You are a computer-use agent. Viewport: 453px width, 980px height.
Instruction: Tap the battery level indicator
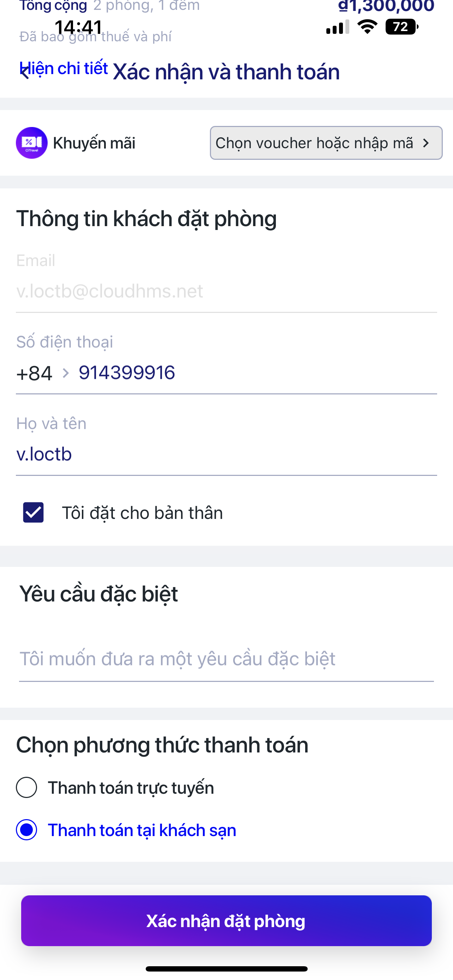pyautogui.click(x=401, y=27)
